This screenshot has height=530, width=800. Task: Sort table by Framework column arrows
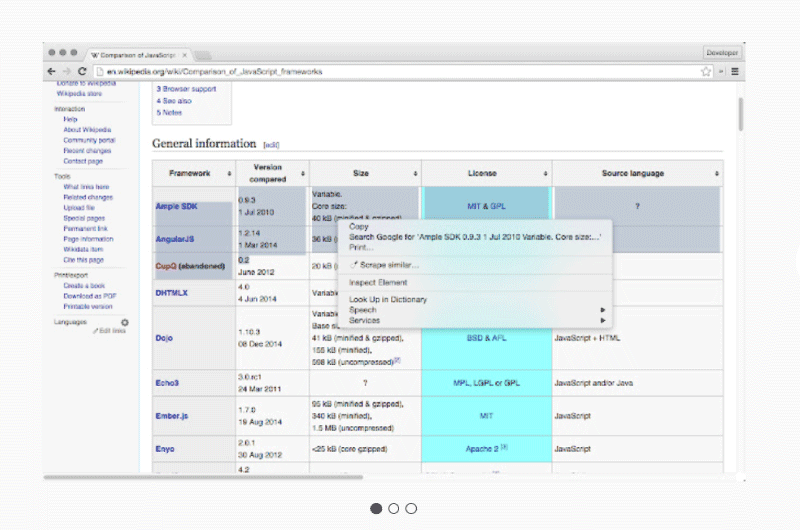click(x=229, y=174)
